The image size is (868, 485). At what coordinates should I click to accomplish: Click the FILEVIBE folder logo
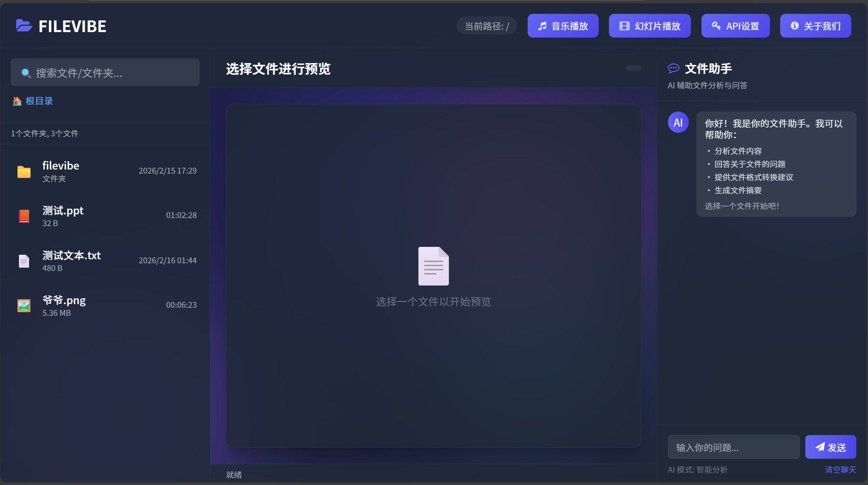click(23, 26)
